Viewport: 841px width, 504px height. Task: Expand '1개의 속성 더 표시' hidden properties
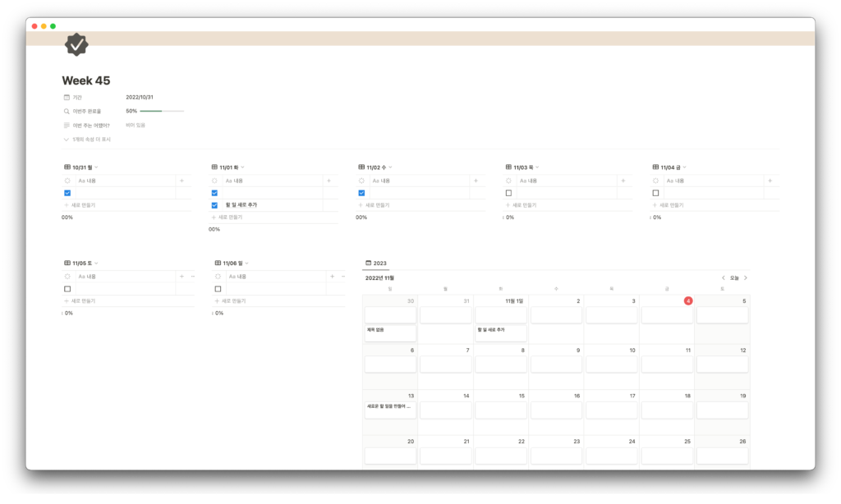[87, 140]
